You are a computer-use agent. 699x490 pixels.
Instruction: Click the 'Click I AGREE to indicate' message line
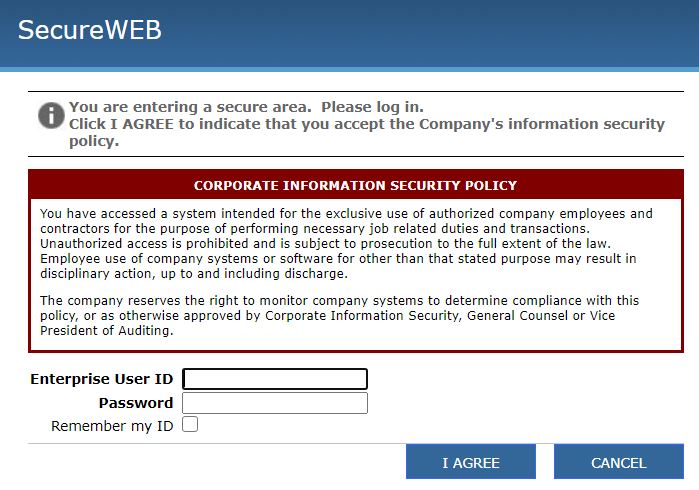point(366,124)
